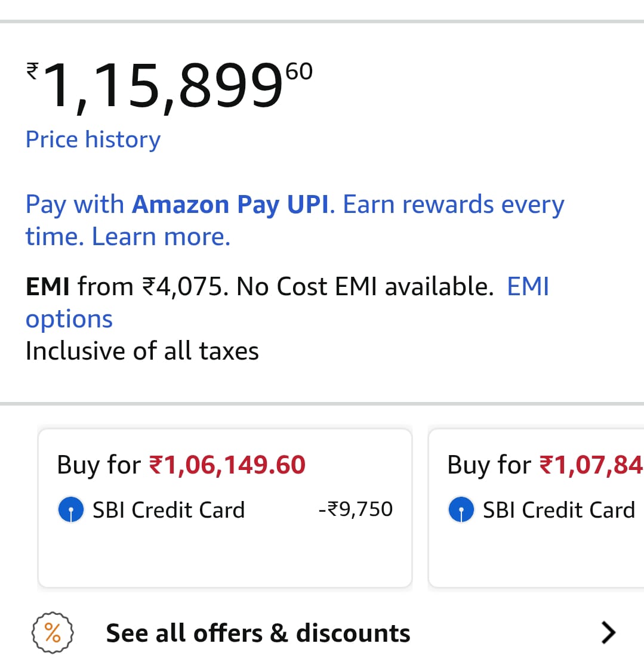This screenshot has width=644, height=668.
Task: Expand offers with the right chevron arrow
Action: point(608,633)
